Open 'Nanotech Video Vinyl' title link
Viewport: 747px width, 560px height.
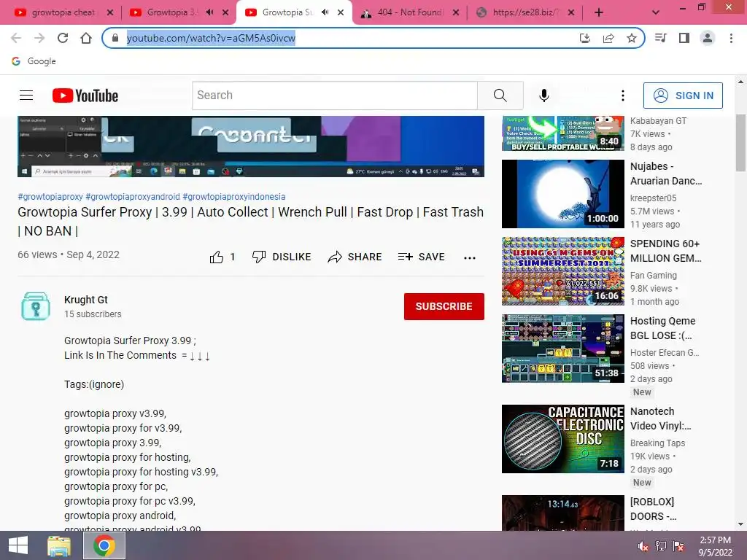click(660, 419)
